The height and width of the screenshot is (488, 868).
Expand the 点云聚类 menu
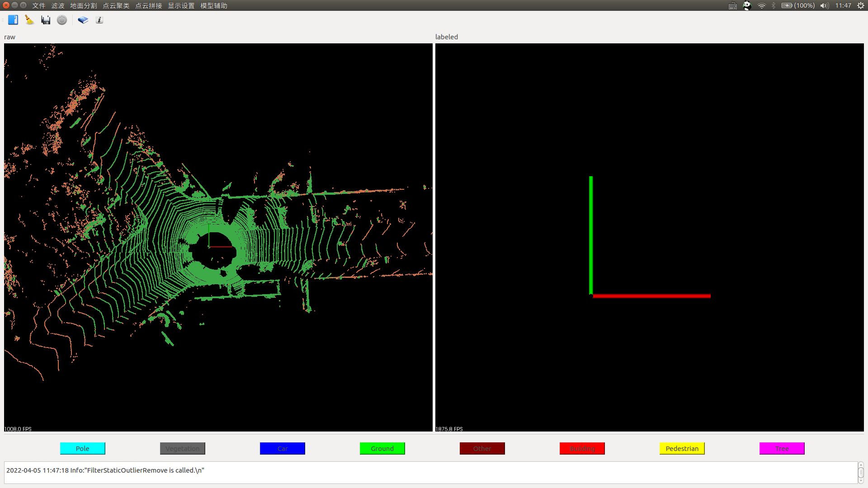point(116,5)
